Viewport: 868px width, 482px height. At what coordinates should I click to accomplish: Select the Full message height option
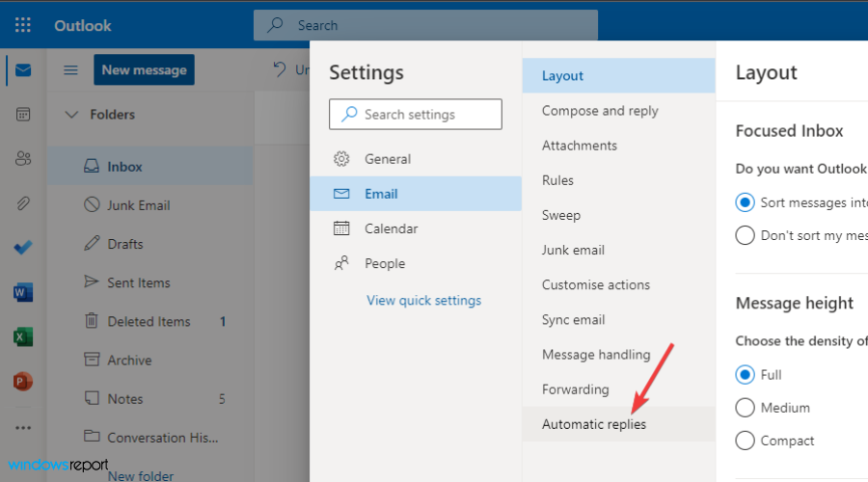(x=745, y=375)
